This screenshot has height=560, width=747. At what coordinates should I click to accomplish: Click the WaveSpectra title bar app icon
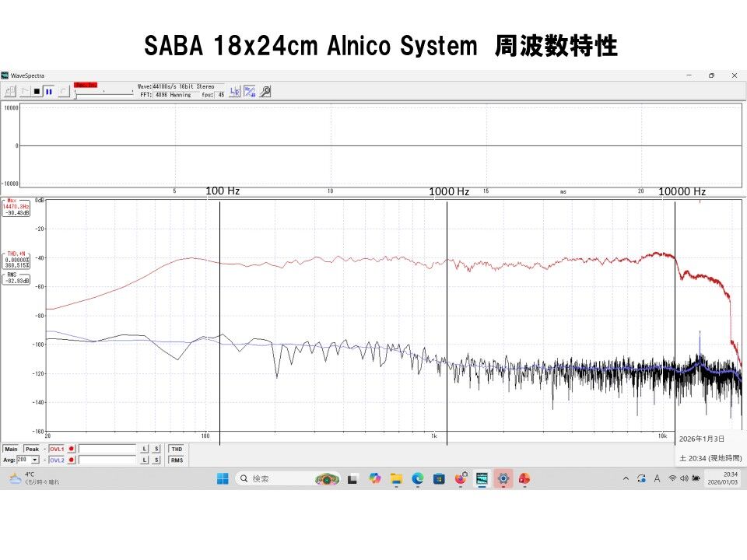point(5,75)
